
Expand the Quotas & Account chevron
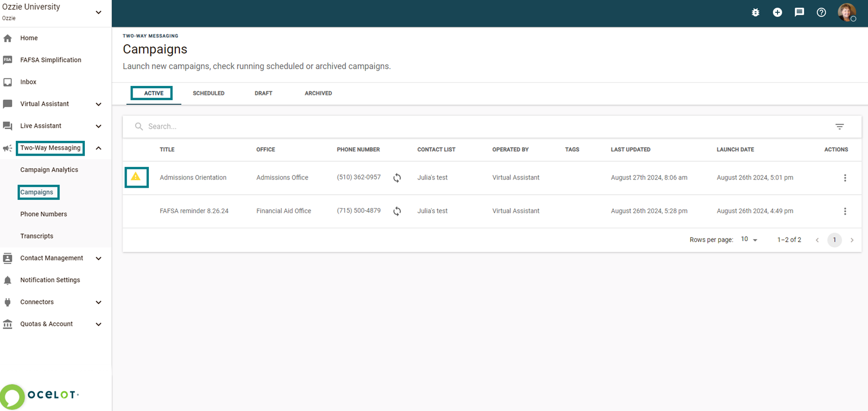point(99,324)
